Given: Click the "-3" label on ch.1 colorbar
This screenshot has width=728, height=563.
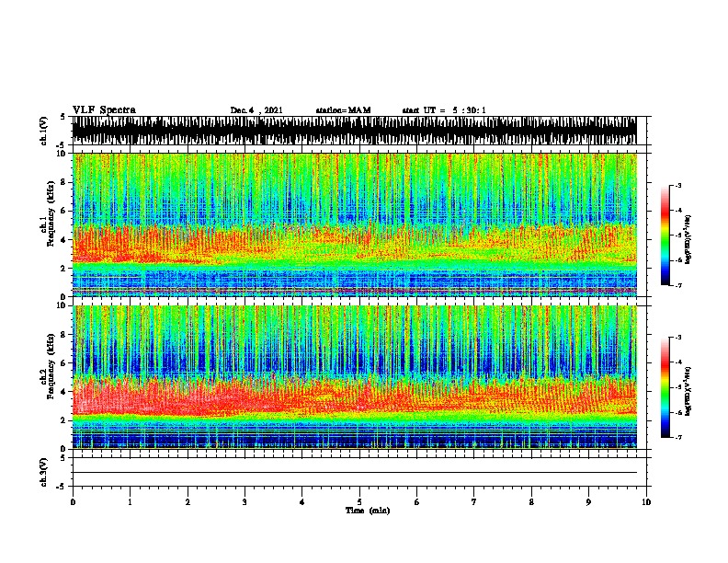Looking at the screenshot, I should 677,185.
